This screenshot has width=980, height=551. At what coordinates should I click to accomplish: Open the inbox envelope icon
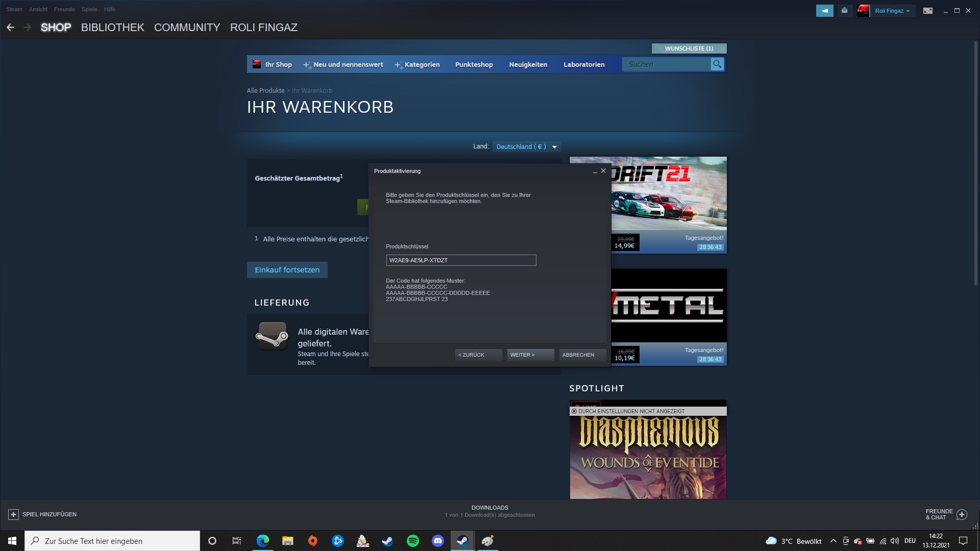[x=844, y=11]
